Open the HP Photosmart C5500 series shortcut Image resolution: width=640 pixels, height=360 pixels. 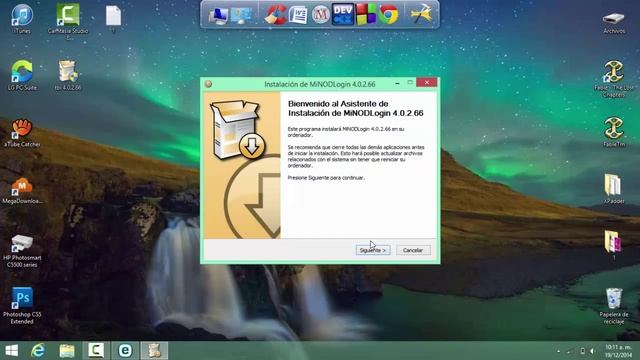pos(22,251)
